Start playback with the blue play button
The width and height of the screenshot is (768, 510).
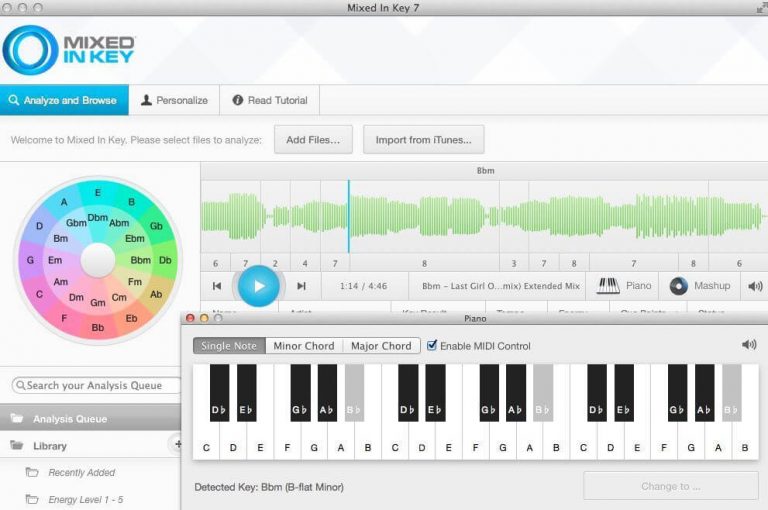point(259,286)
